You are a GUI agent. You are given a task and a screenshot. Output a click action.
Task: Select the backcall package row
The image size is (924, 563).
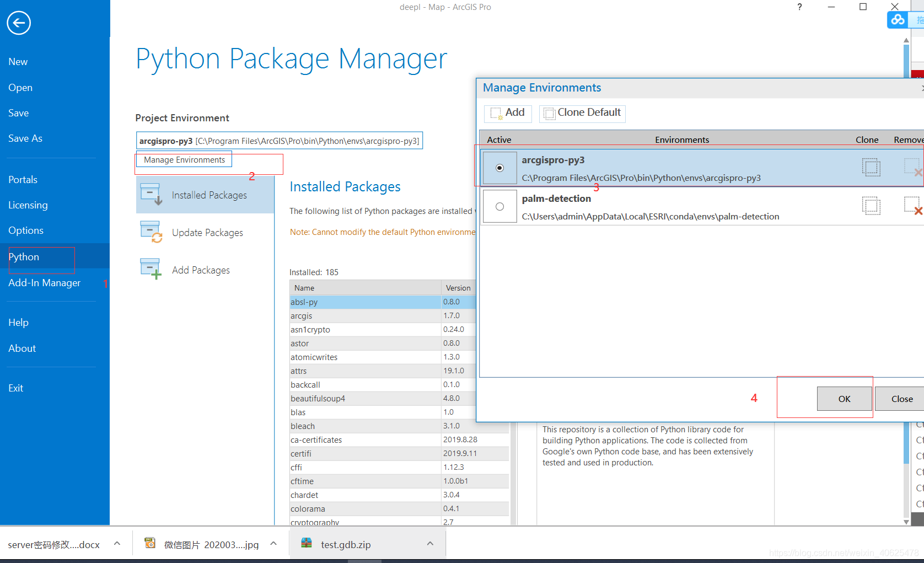click(383, 385)
